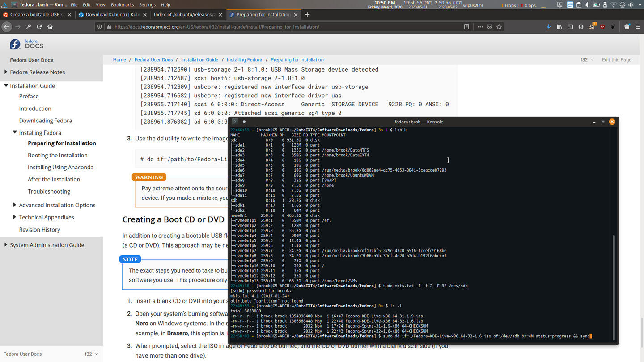Open Troubleshooting sidebar link

(x=49, y=191)
